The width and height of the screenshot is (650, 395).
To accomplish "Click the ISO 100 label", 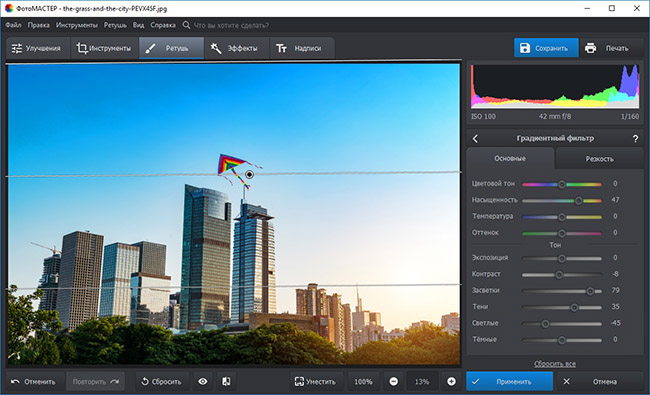I will point(483,116).
